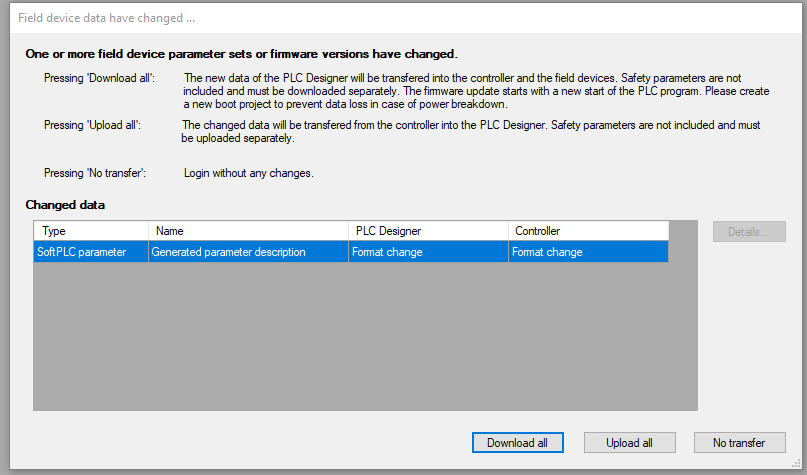Viewport: 807px width, 475px height.
Task: Click the bold heading about changed parameter sets
Action: (x=241, y=53)
